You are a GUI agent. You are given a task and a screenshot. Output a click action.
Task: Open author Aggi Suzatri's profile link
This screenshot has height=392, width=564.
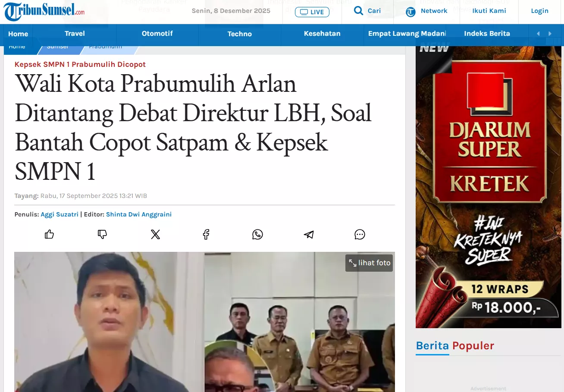coord(60,214)
